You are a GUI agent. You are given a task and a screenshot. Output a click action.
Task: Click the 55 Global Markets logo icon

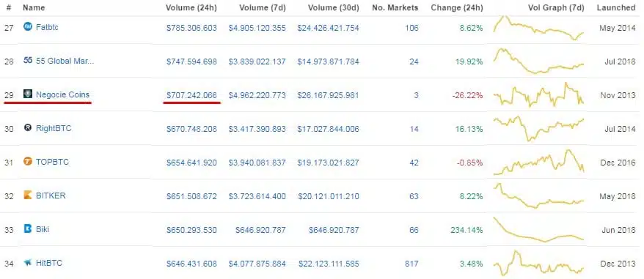coord(28,61)
